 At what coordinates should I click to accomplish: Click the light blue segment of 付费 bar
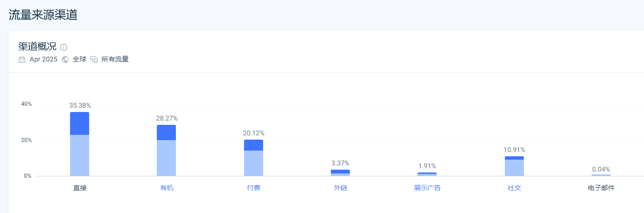254,163
